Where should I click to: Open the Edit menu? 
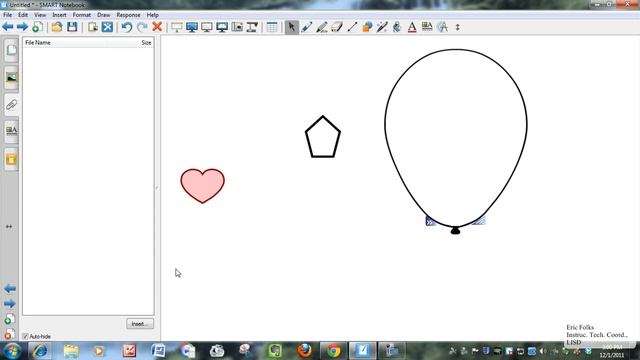tap(23, 15)
